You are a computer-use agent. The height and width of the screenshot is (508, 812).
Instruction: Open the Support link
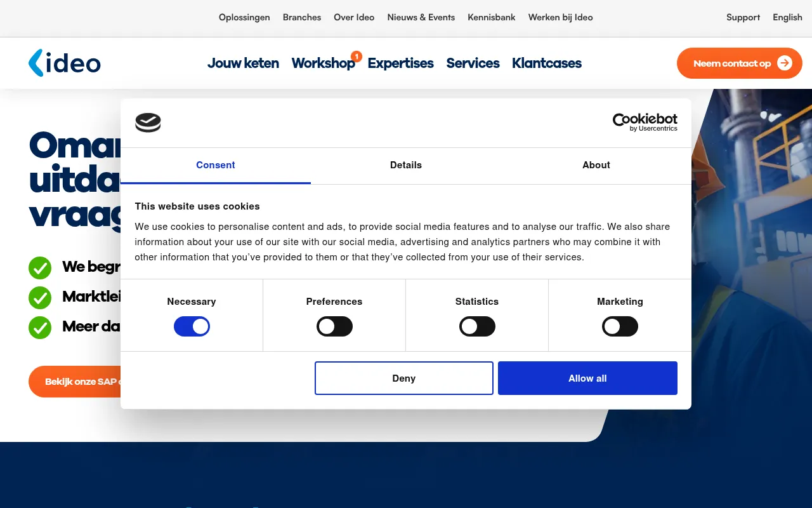[743, 17]
